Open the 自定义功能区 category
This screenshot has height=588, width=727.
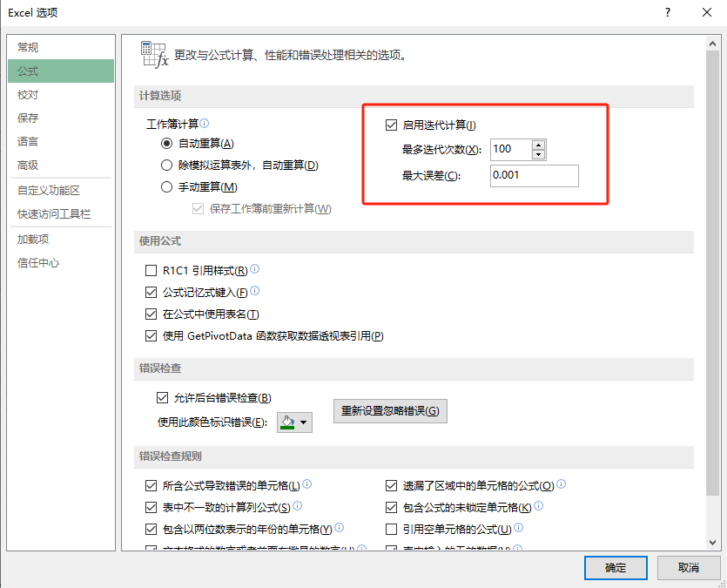pyautogui.click(x=61, y=190)
